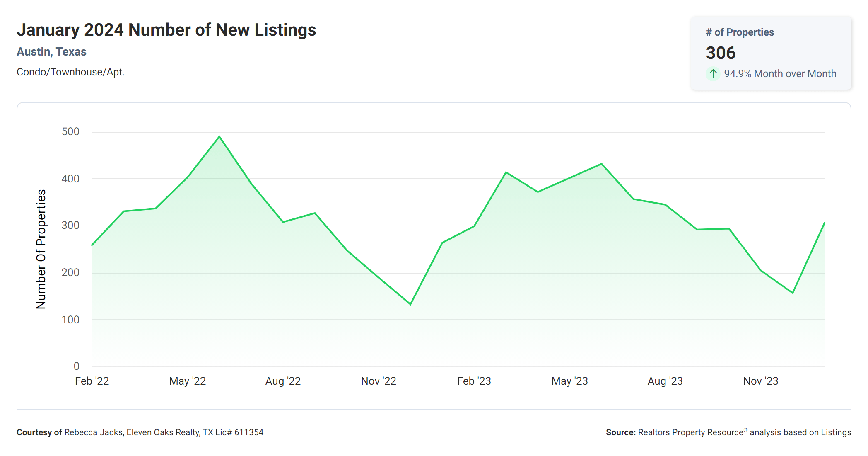The width and height of the screenshot is (868, 456).
Task: Click the May '23 x-axis label
Action: point(569,381)
